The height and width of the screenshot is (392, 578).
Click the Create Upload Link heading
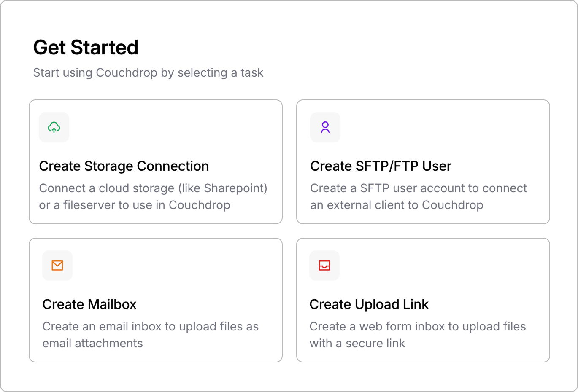pos(369,304)
